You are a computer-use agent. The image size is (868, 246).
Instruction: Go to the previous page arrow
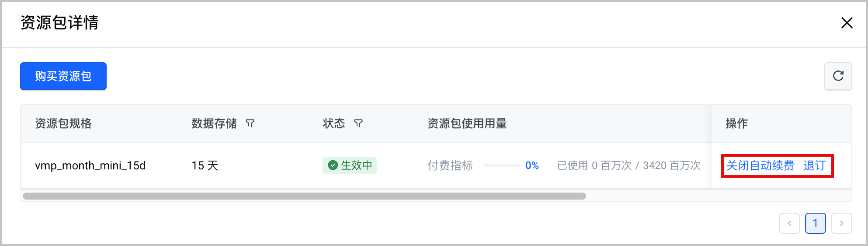[789, 223]
